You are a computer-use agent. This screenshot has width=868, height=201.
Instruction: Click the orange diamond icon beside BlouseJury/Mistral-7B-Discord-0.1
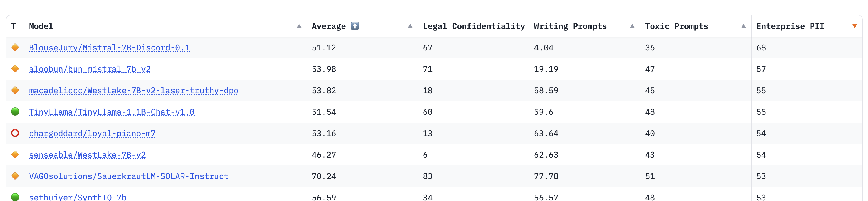[15, 47]
